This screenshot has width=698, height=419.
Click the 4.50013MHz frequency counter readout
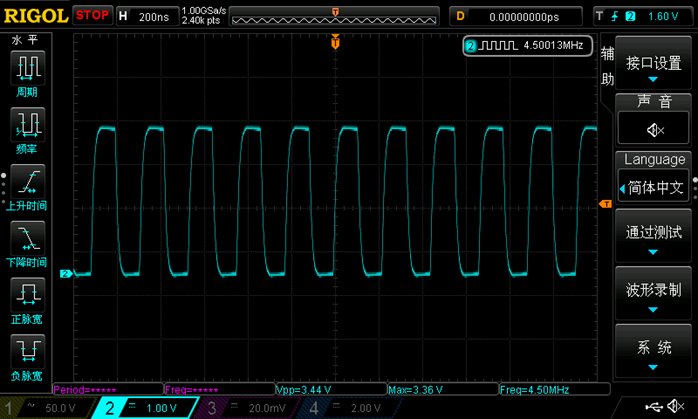point(529,46)
